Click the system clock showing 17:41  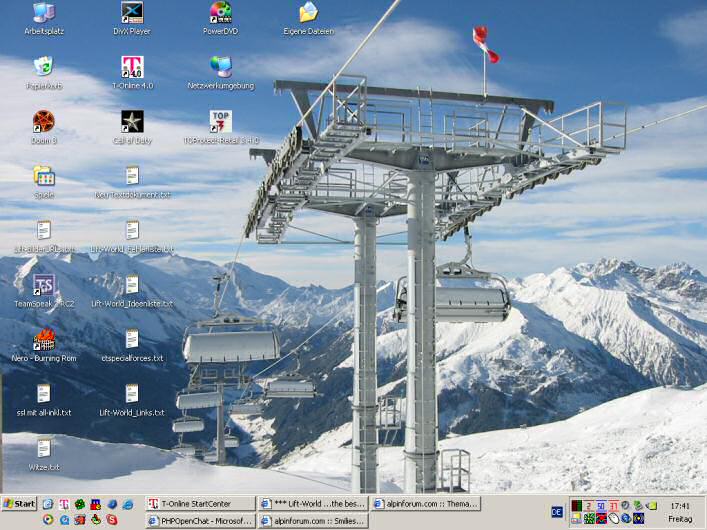pyautogui.click(x=680, y=506)
